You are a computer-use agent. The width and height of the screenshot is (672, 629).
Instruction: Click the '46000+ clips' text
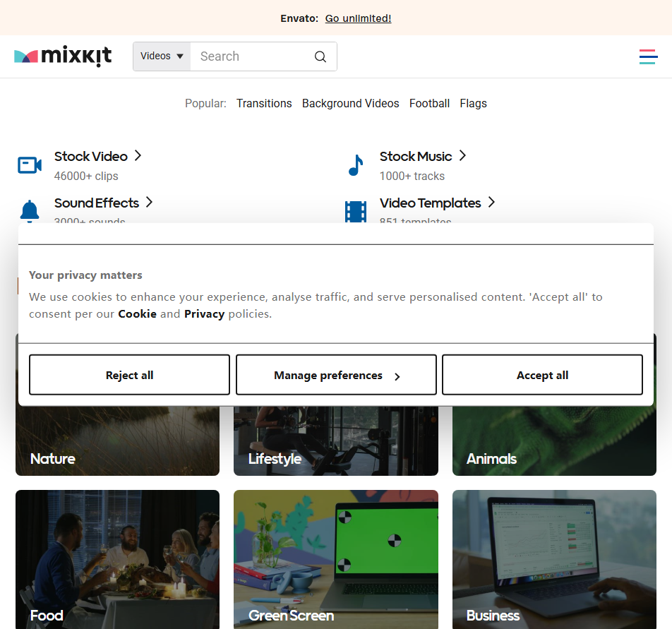pos(86,176)
